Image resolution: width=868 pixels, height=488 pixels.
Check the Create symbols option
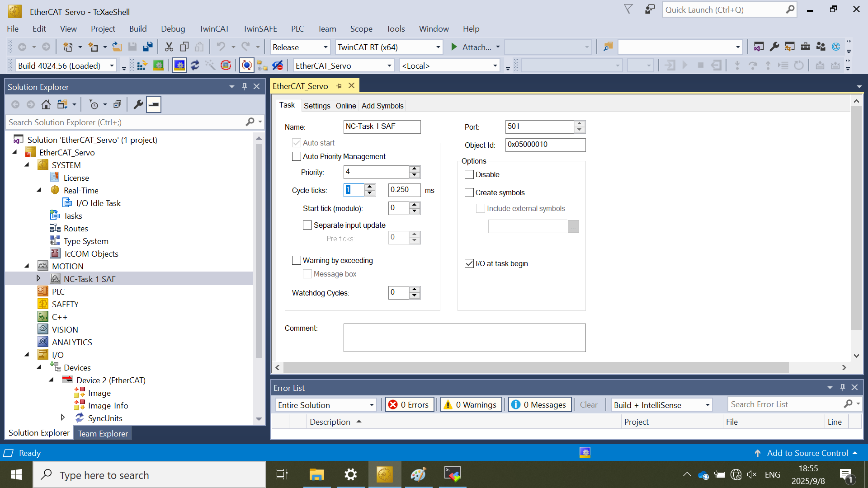469,192
